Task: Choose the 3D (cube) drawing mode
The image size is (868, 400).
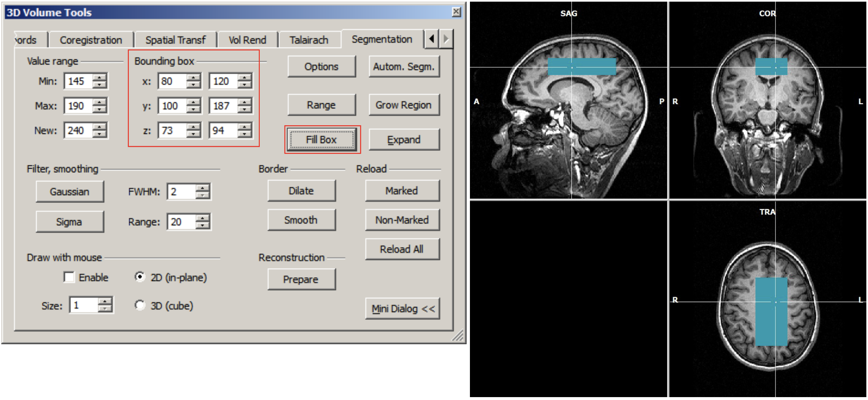Action: tap(140, 305)
